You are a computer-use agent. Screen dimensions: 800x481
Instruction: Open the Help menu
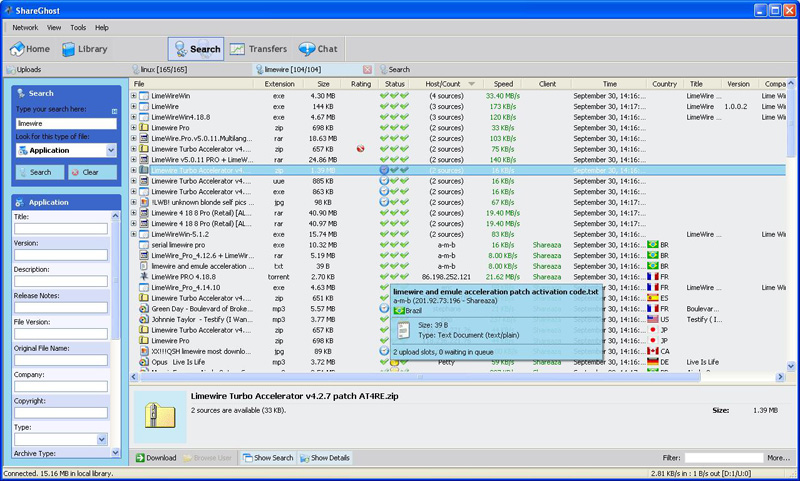[x=102, y=28]
